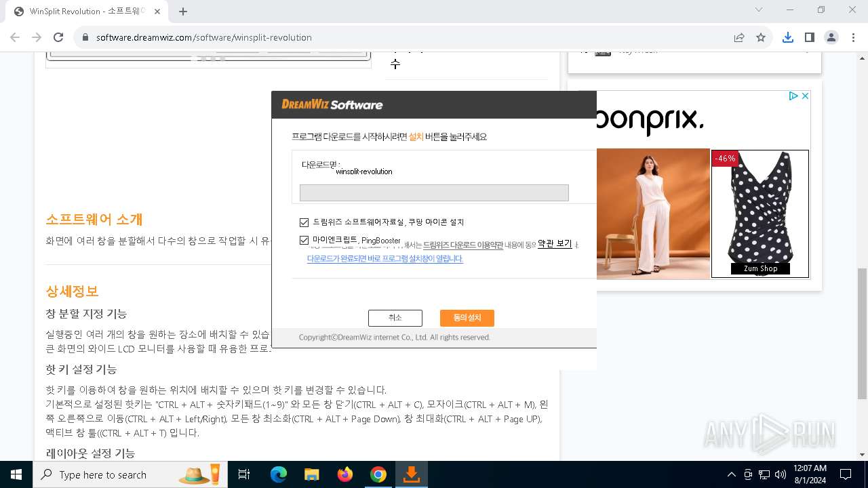The width and height of the screenshot is (868, 488).
Task: Close the bonprix ad with X icon
Action: 805,96
